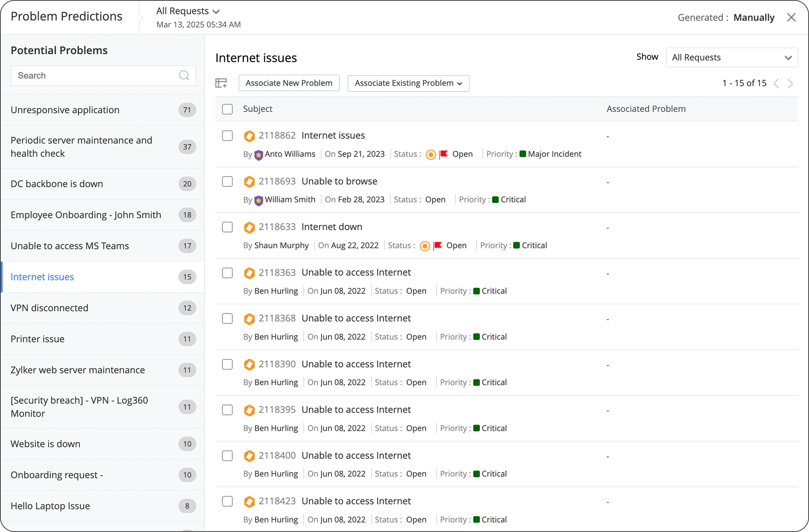The image size is (809, 532).
Task: Expand Associate Existing Problem dropdown
Action: pyautogui.click(x=408, y=83)
